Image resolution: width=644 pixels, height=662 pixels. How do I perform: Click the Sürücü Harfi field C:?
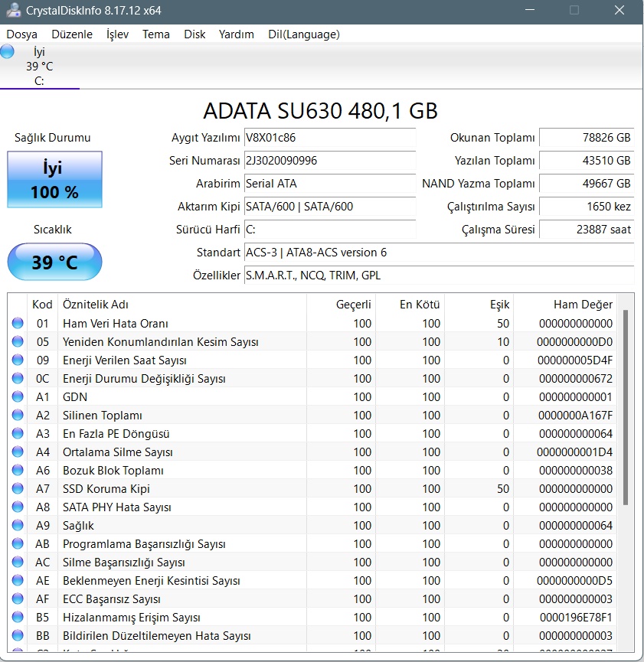pos(329,230)
